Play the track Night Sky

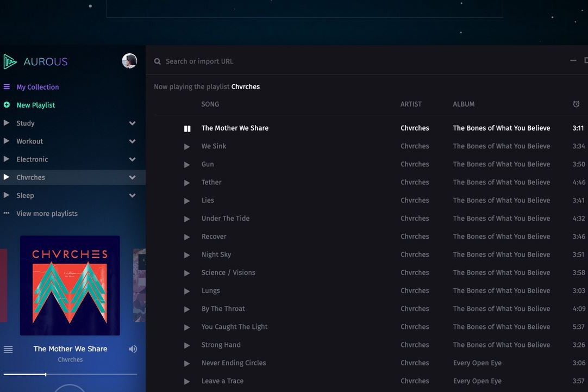pyautogui.click(x=187, y=254)
